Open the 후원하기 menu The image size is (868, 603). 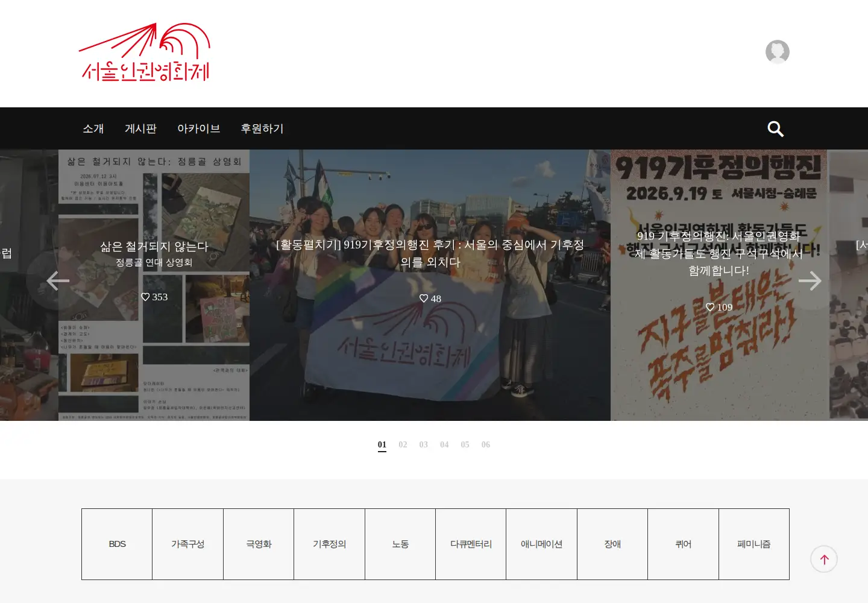click(262, 128)
